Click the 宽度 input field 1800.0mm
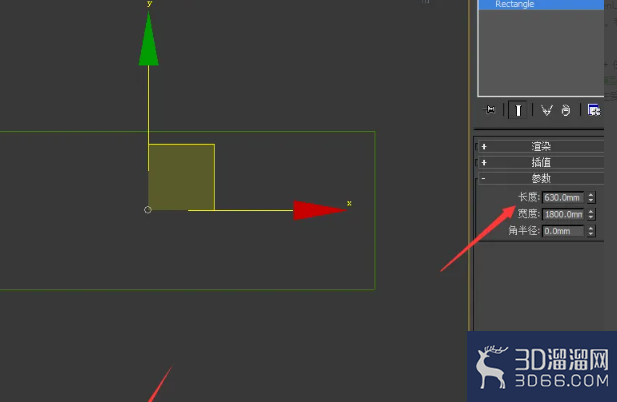Viewport: 617px width, 402px height. [563, 214]
